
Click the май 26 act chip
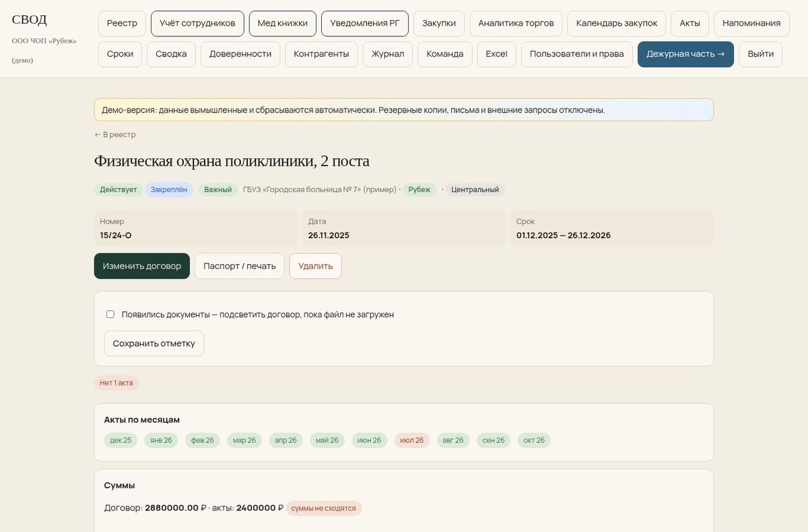pyautogui.click(x=327, y=440)
